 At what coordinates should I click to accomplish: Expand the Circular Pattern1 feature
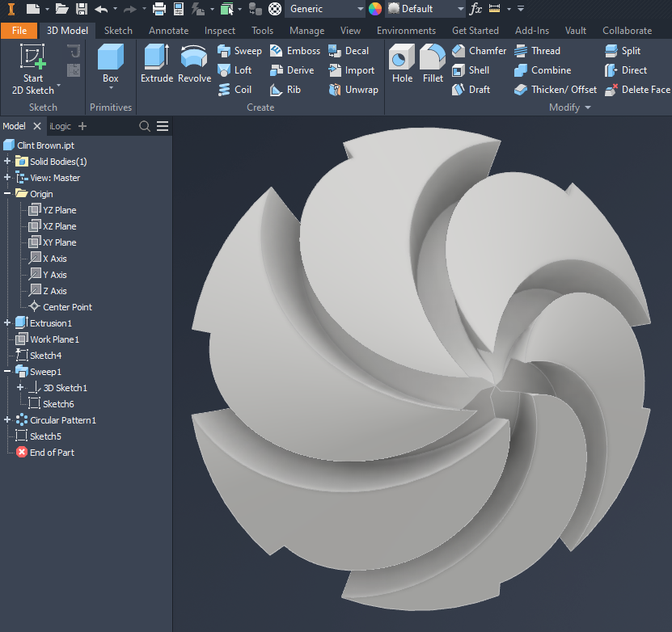click(x=7, y=420)
